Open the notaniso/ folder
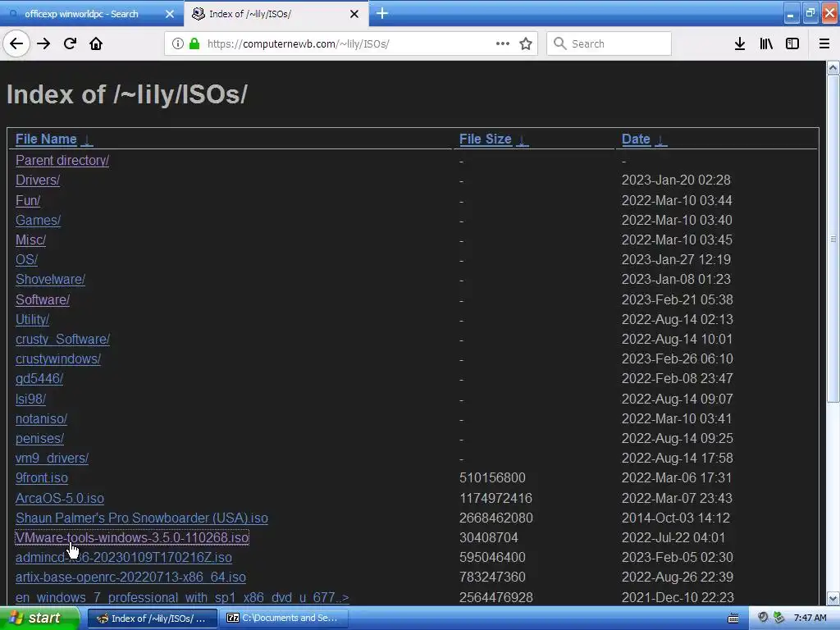840x630 pixels. tap(41, 419)
